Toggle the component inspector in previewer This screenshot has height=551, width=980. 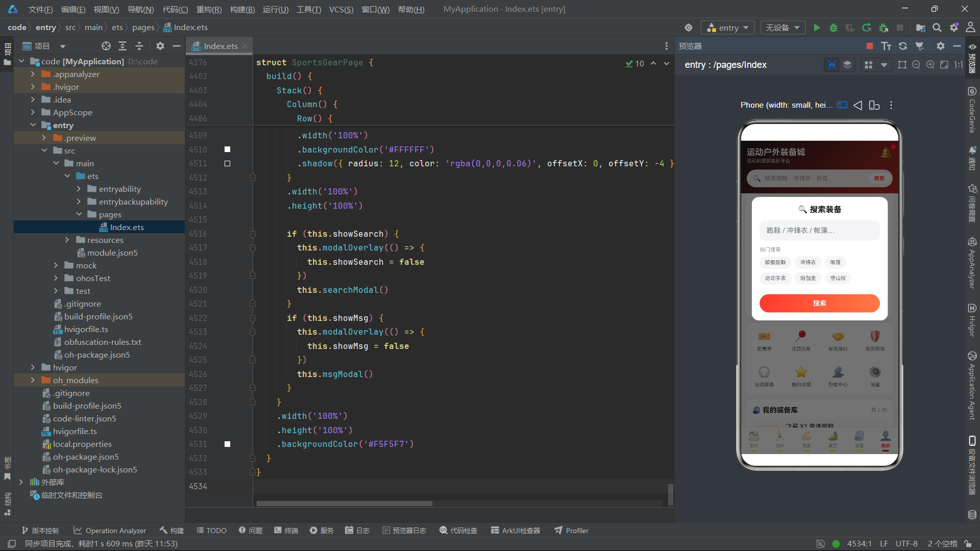tap(832, 65)
